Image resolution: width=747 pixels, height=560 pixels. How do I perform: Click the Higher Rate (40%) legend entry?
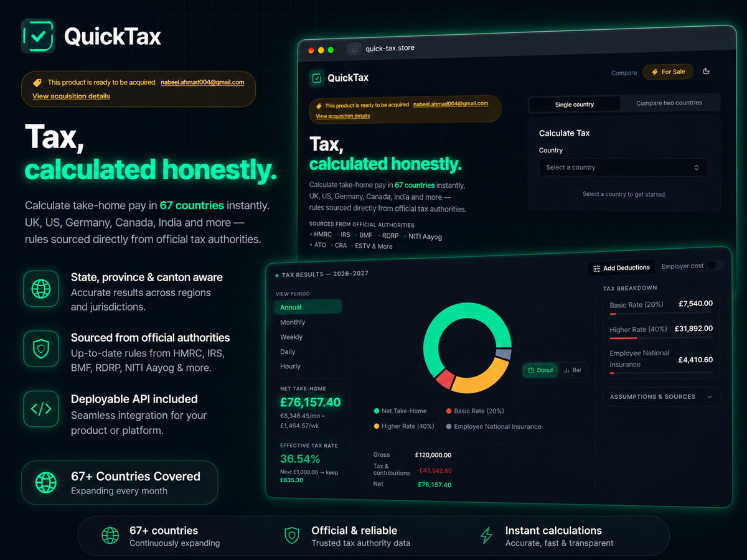click(403, 426)
